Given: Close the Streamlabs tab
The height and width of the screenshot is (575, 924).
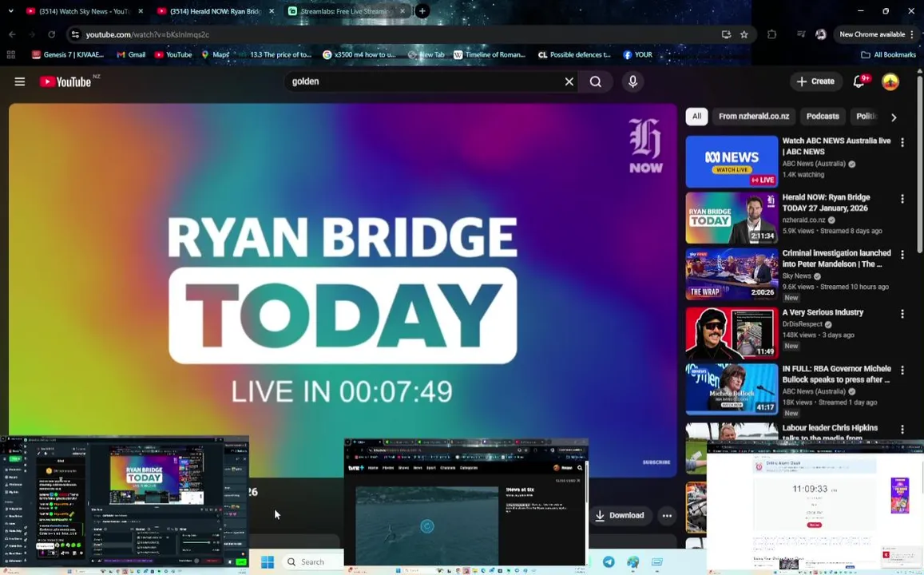Looking at the screenshot, I should point(402,11).
